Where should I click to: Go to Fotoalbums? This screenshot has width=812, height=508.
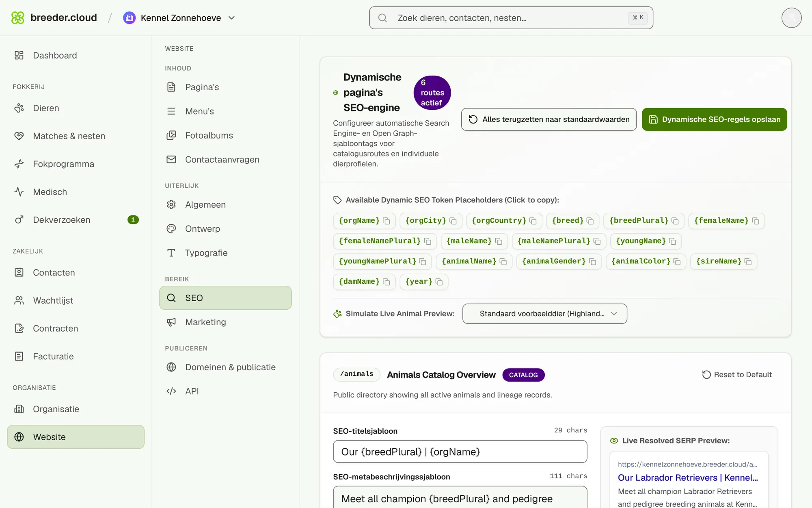point(225,135)
